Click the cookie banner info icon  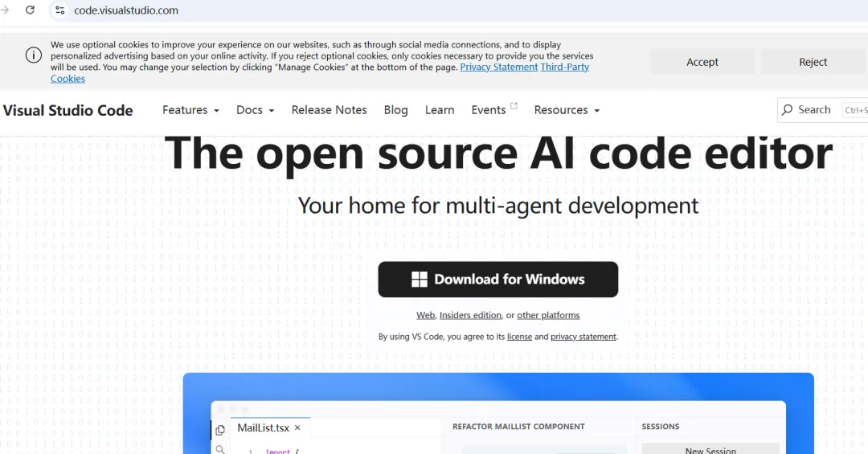pyautogui.click(x=33, y=55)
